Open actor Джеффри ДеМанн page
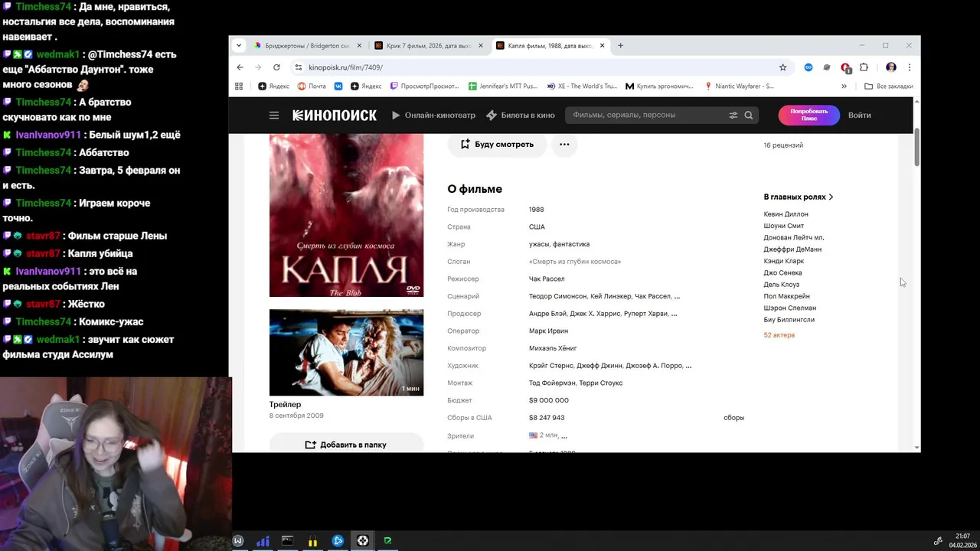980x551 pixels. pos(792,249)
